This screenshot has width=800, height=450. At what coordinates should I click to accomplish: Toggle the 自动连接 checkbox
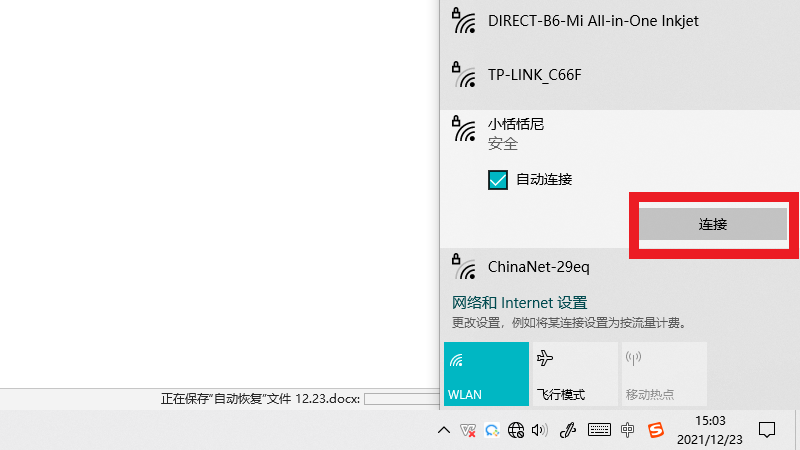(498, 180)
